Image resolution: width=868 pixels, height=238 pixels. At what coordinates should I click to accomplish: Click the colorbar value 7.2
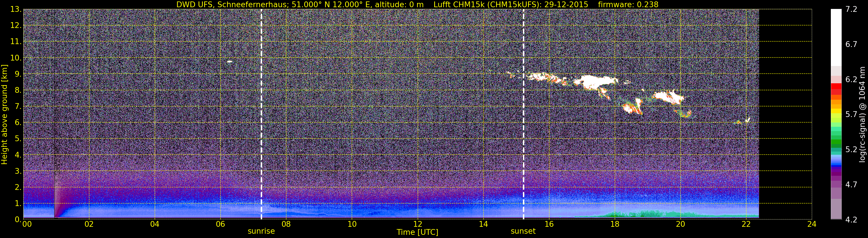pos(851,10)
